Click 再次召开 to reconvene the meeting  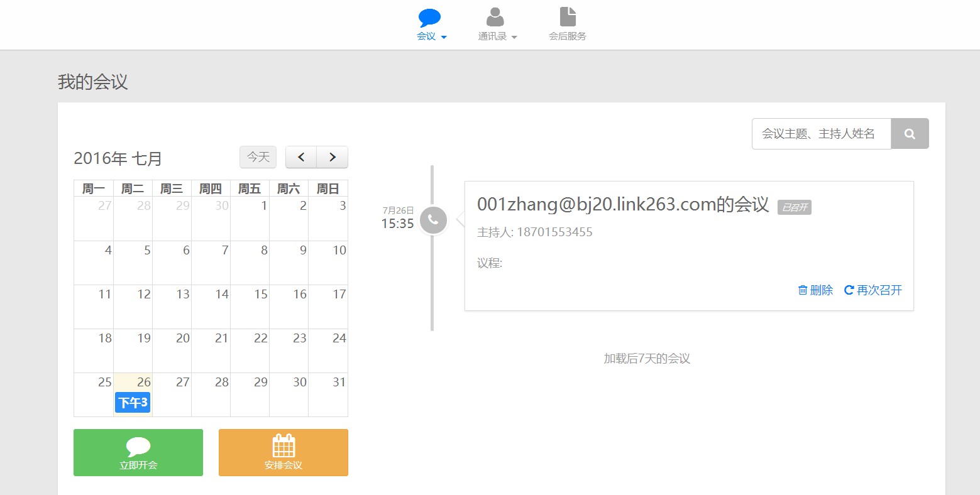[873, 290]
